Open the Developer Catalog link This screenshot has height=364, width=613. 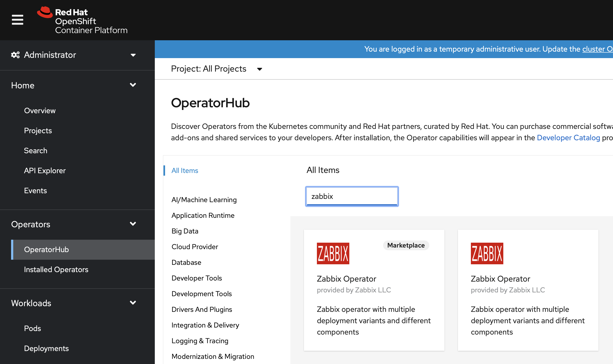(x=568, y=138)
